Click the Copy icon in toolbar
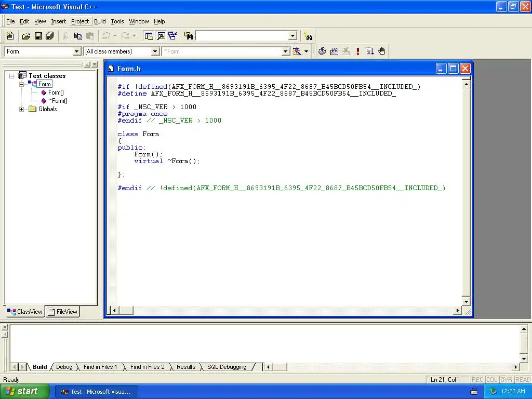This screenshot has width=532, height=399. [78, 36]
